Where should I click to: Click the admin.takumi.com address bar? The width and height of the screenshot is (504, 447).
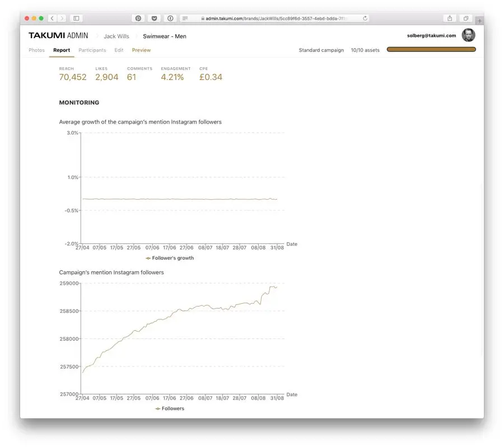(x=274, y=18)
